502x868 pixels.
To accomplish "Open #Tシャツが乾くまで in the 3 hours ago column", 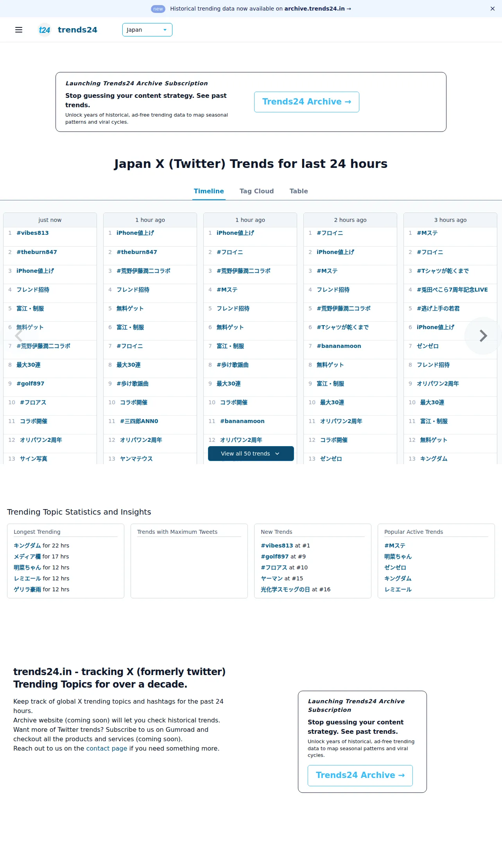I will 443,271.
